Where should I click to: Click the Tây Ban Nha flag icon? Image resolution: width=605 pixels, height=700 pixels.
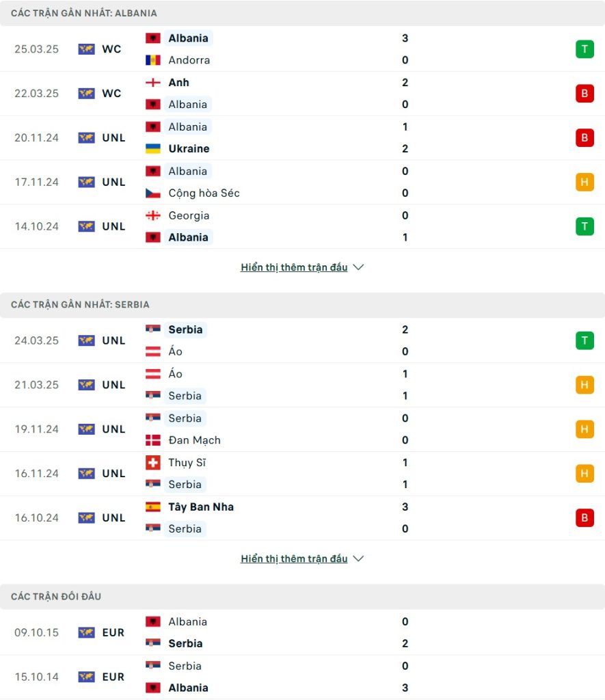152,507
